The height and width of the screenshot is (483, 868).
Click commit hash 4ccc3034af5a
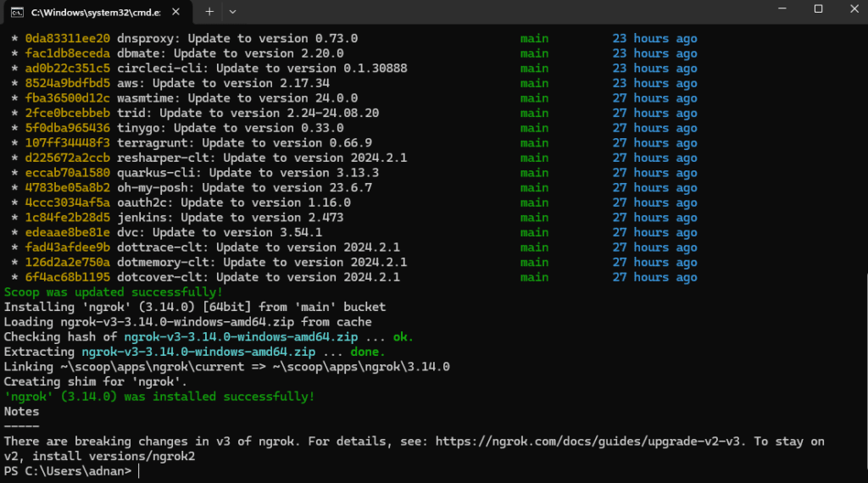pos(68,203)
